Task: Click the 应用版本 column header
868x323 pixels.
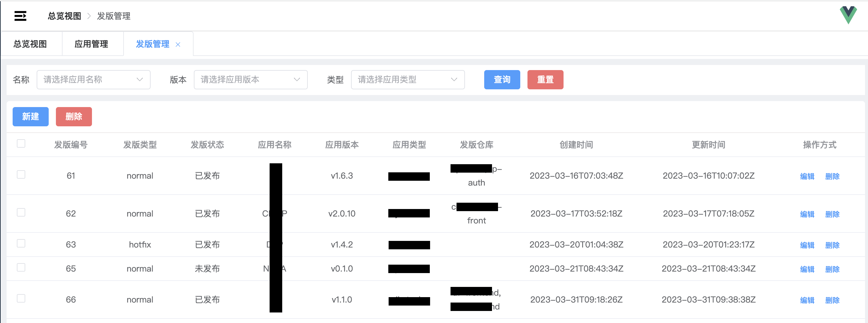Action: pyautogui.click(x=342, y=145)
